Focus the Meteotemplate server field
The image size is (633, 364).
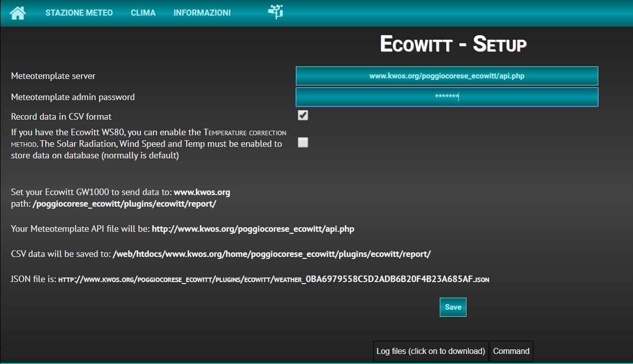point(447,76)
